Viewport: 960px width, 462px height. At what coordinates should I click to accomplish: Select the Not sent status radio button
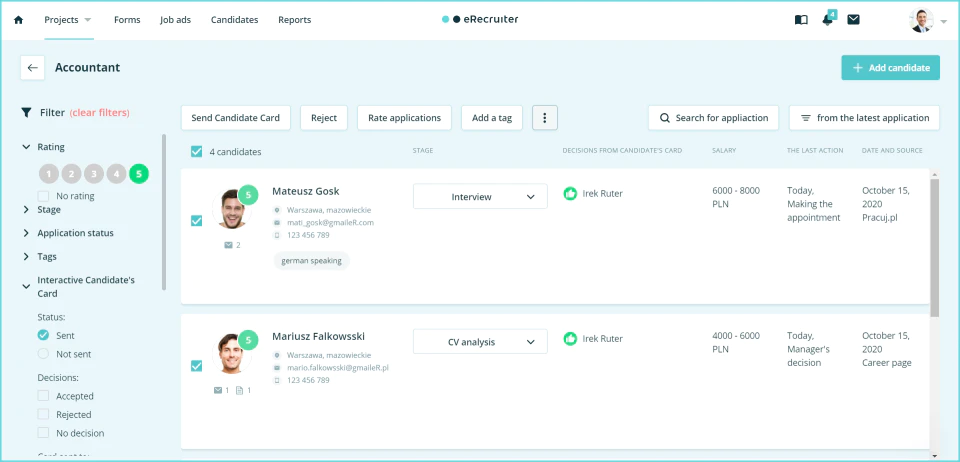point(43,354)
